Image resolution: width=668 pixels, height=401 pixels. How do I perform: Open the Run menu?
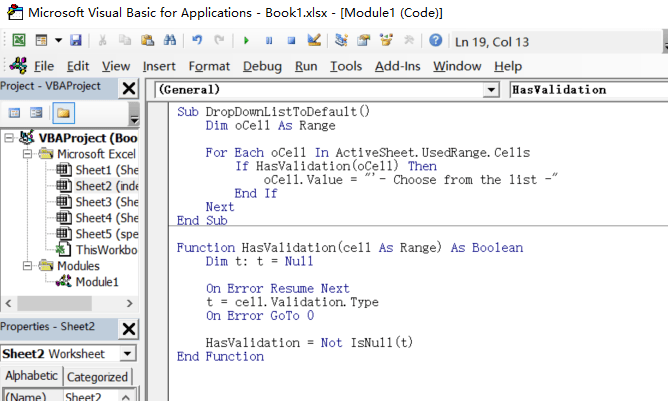306,66
